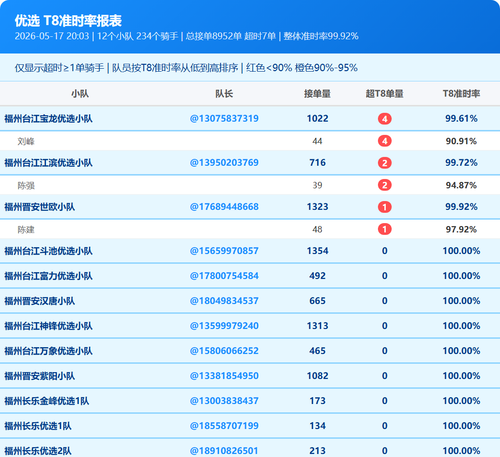This screenshot has width=500, height=457.
Task: Click on-time rate 94.87%
Action: 461,185
